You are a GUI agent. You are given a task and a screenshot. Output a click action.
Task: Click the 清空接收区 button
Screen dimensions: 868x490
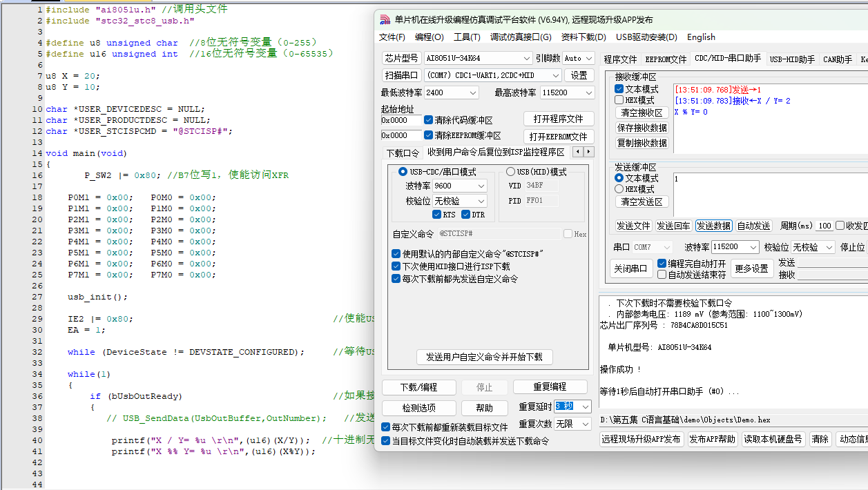pos(642,112)
